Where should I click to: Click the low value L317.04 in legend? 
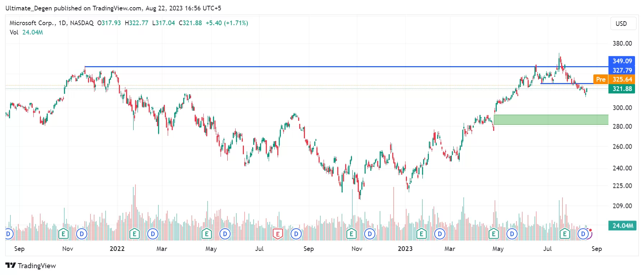click(x=163, y=23)
